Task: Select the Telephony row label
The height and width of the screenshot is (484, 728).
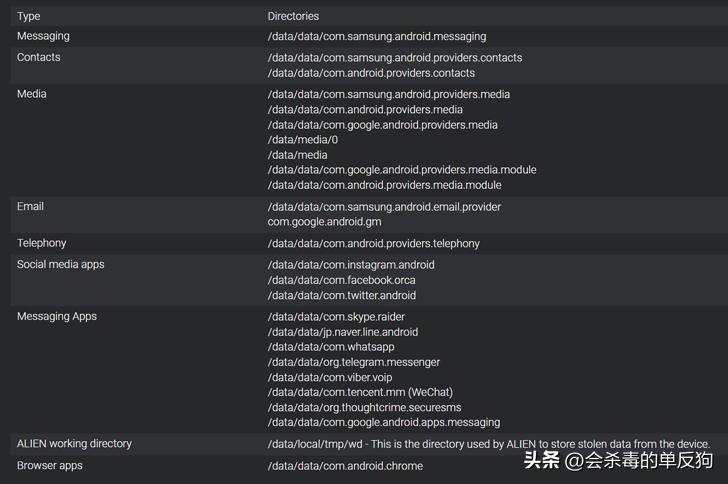Action: [40, 243]
